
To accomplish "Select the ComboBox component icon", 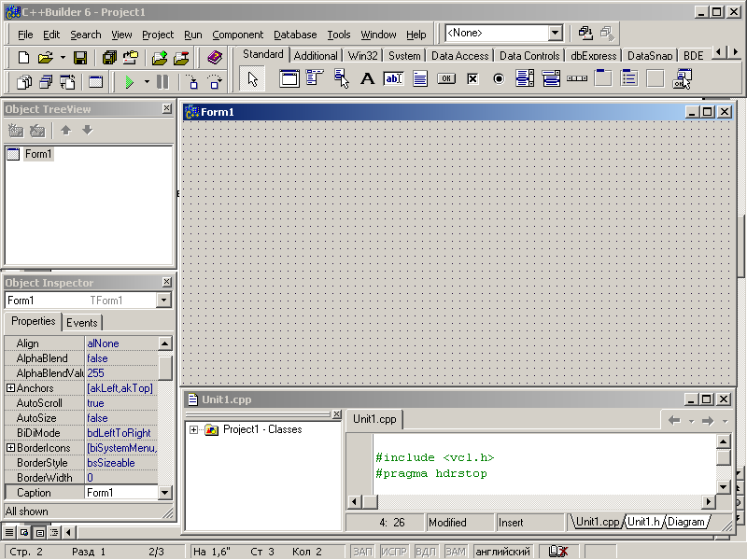I will [551, 78].
